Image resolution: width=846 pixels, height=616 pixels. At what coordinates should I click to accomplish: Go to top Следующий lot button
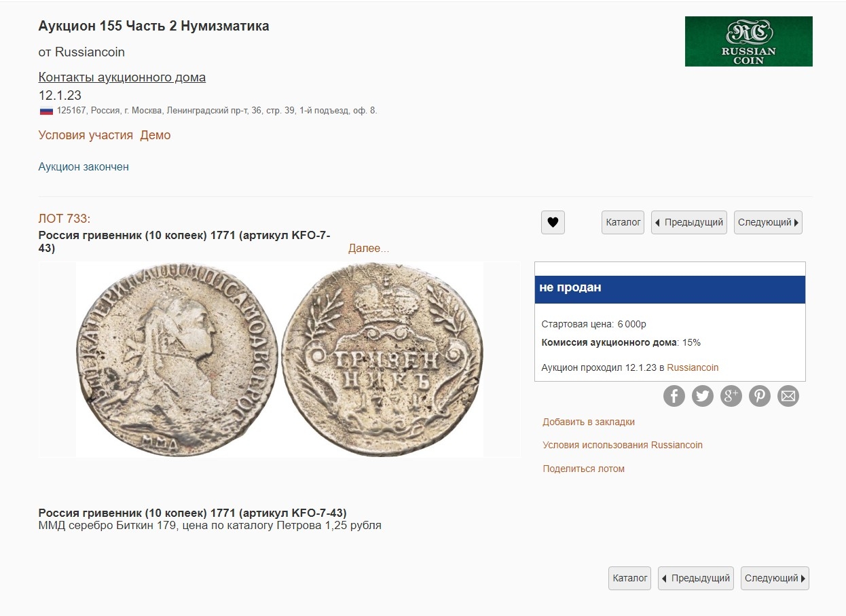click(x=768, y=222)
